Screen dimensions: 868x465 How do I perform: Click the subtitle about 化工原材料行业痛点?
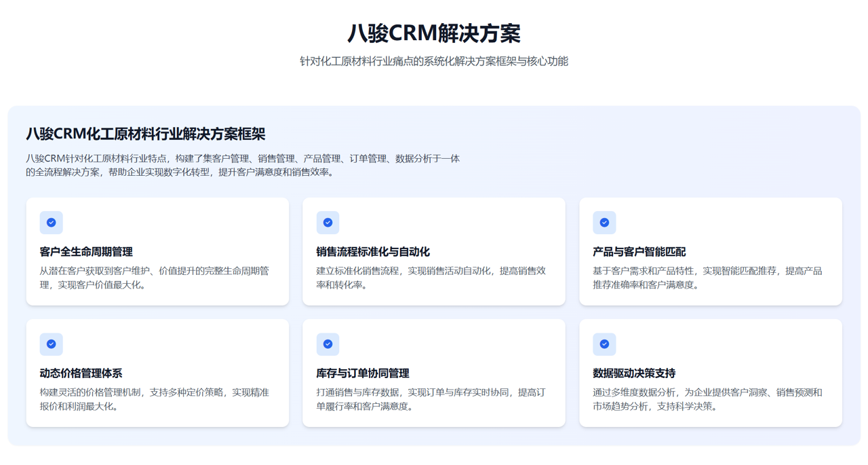coord(433,60)
